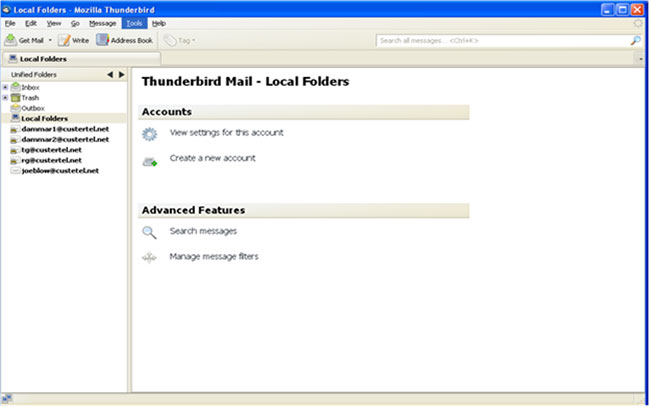Click the Thunderbird icon in the title bar
Screen dimensions: 650x407
(x=7, y=9)
